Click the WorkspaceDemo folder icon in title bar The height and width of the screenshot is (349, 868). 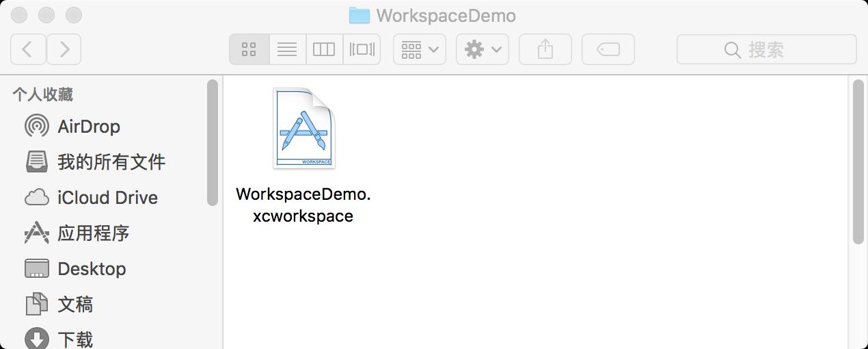pos(359,15)
